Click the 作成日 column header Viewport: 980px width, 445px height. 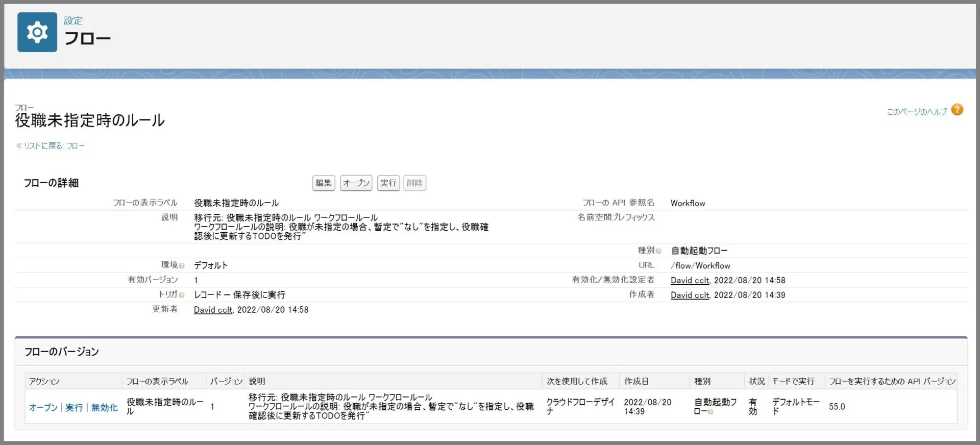click(636, 381)
